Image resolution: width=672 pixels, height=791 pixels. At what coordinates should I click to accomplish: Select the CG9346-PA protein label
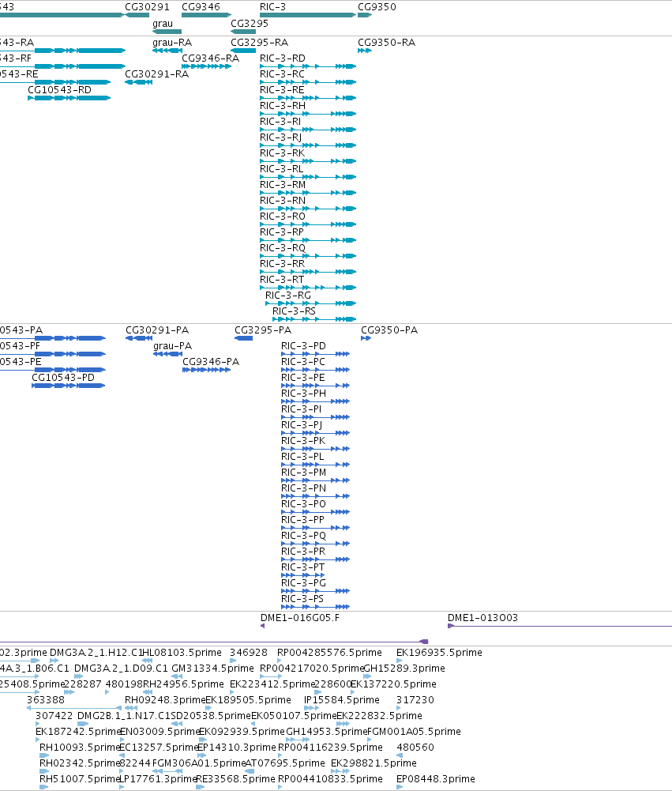click(211, 362)
